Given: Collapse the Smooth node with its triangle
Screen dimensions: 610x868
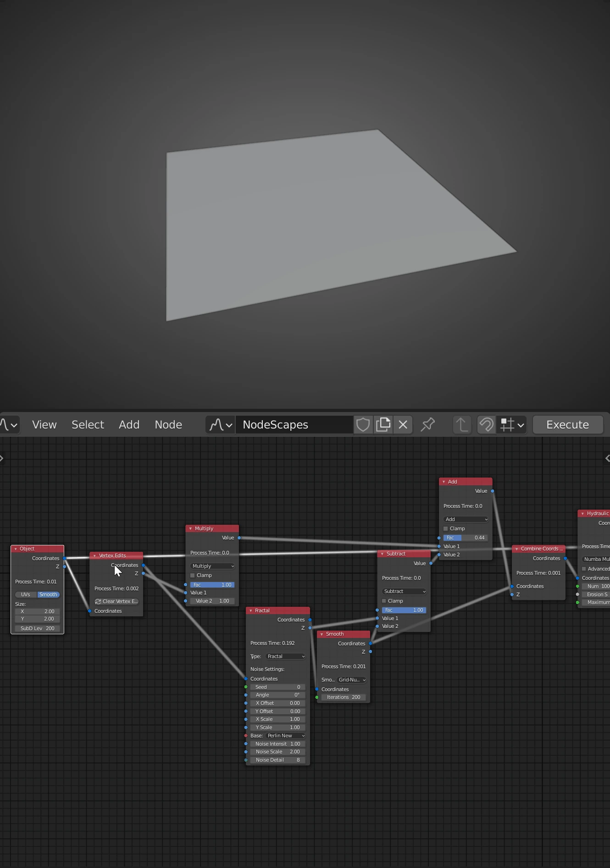Looking at the screenshot, I should click(x=322, y=634).
